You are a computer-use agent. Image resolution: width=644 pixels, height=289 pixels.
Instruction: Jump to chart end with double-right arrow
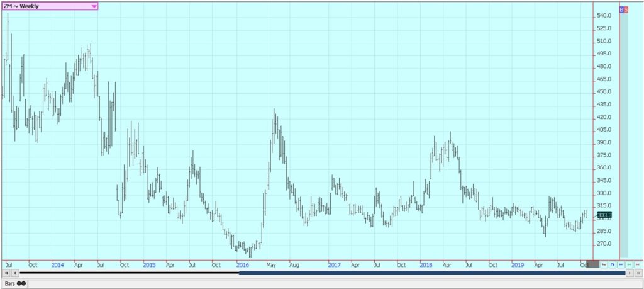tap(638, 273)
